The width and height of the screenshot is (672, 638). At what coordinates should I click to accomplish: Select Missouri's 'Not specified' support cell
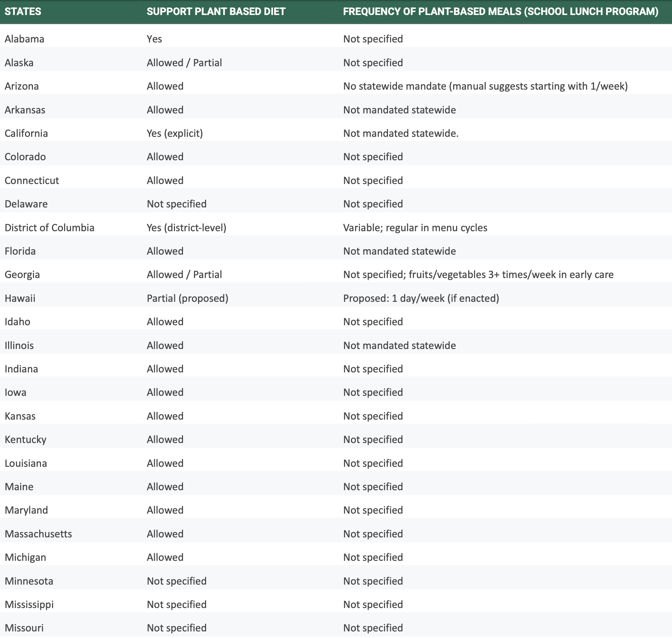coord(176,628)
